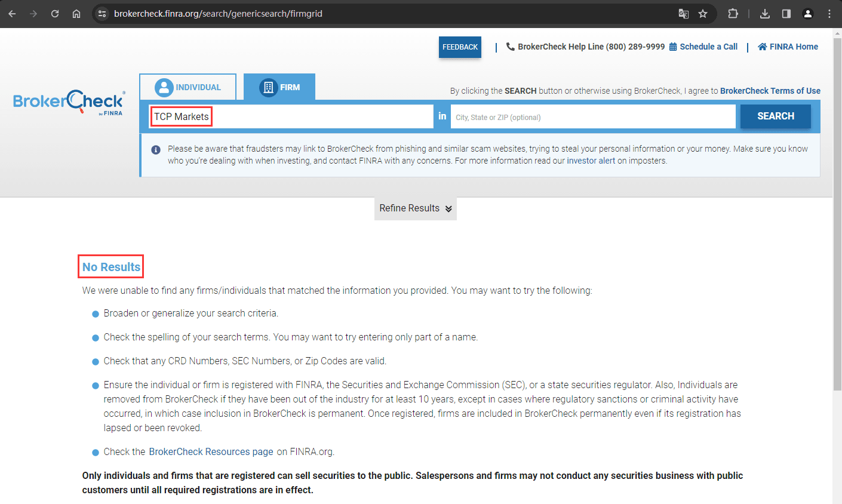Screen dimensions: 842x504
Task: Click the info icon in fraud notice
Action: point(156,150)
